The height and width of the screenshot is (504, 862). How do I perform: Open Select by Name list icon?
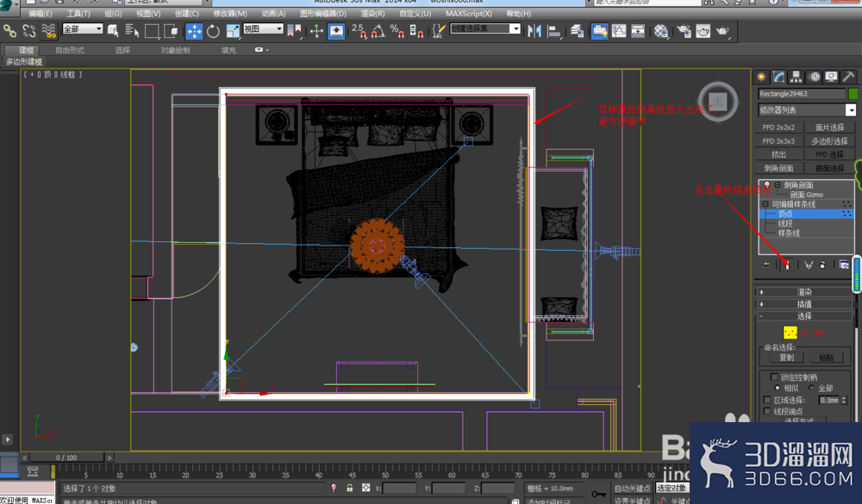132,31
